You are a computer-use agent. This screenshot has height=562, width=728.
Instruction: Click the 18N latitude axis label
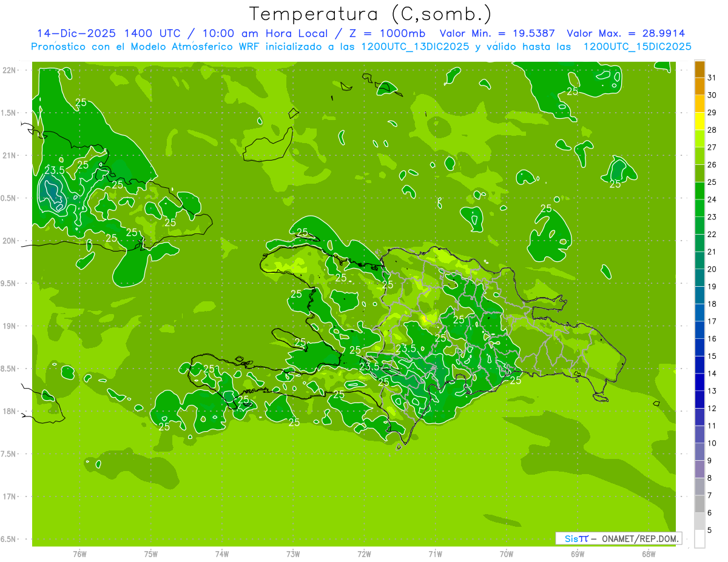click(10, 412)
